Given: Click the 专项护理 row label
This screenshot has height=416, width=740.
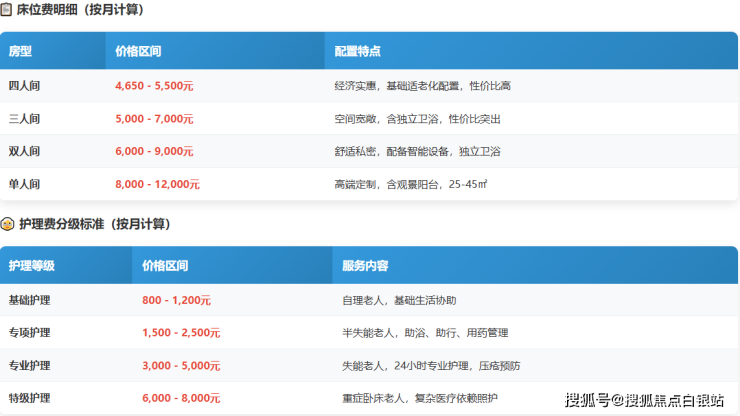Looking at the screenshot, I should point(29,333).
